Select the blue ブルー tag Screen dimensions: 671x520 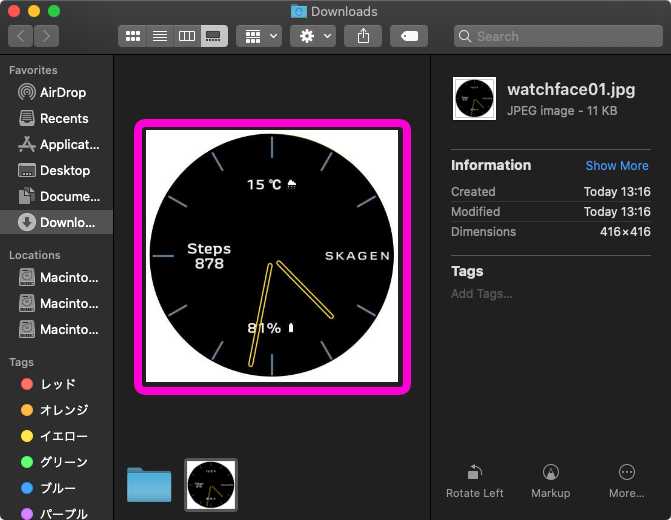click(x=56, y=488)
